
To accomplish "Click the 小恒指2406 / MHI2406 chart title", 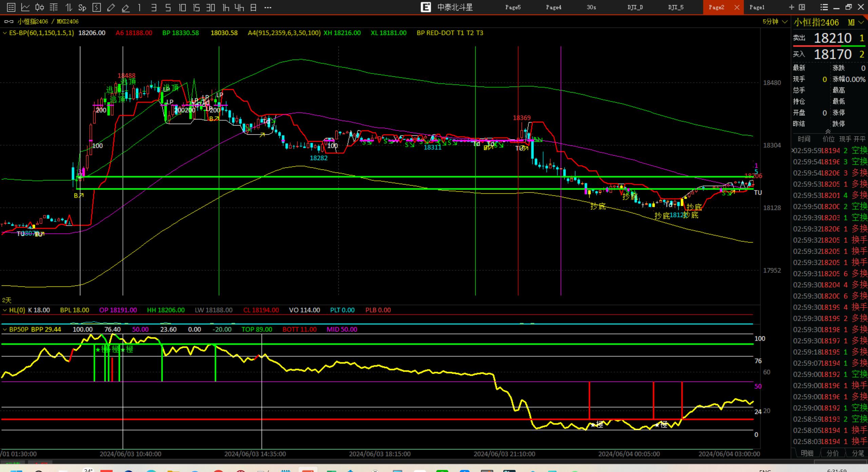I will click(x=48, y=21).
